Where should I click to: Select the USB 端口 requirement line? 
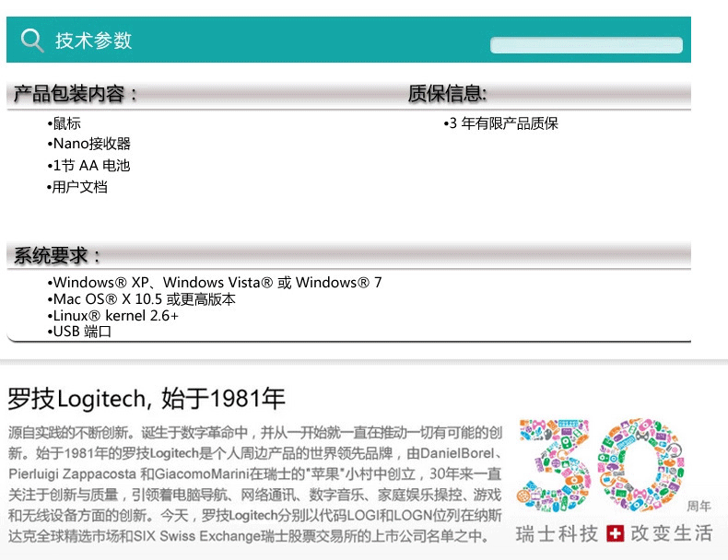click(79, 332)
